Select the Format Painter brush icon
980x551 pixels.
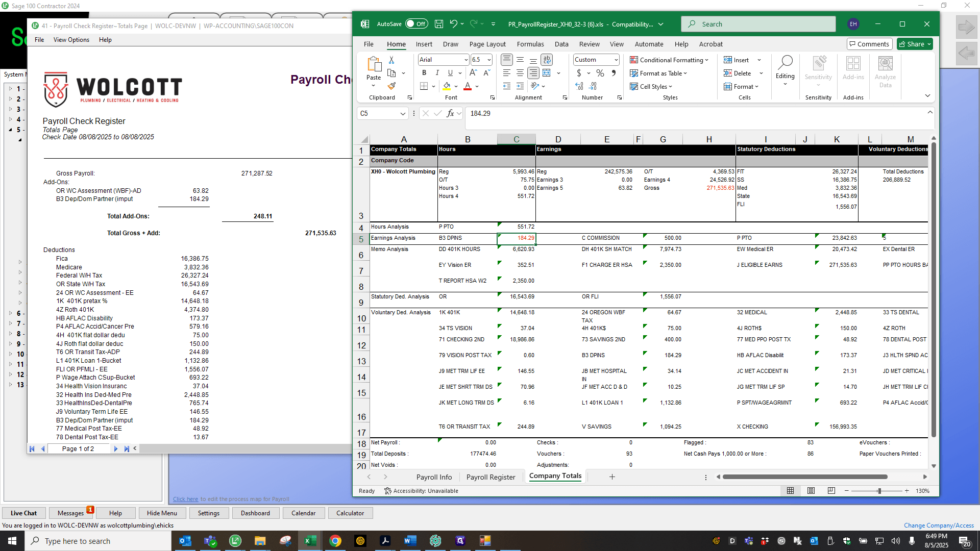pyautogui.click(x=391, y=86)
